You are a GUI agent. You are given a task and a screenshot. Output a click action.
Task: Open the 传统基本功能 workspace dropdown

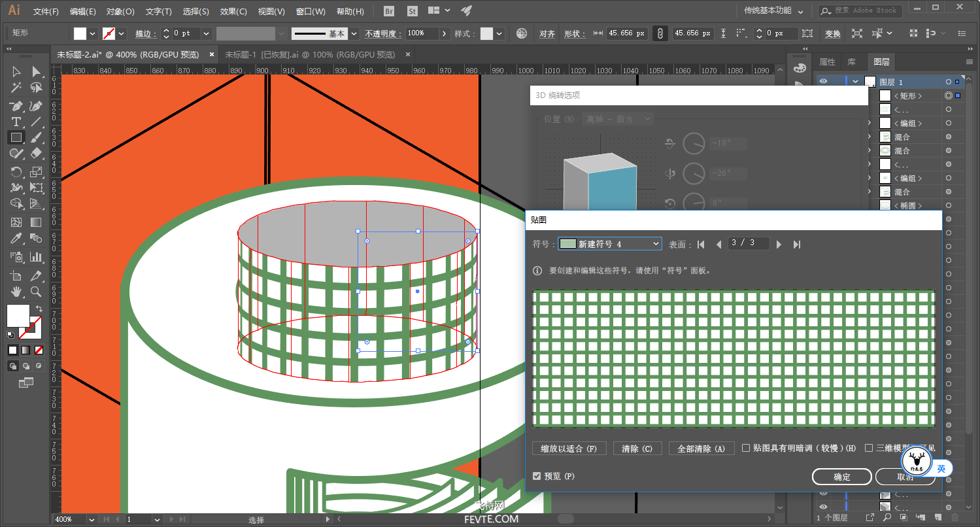[774, 10]
